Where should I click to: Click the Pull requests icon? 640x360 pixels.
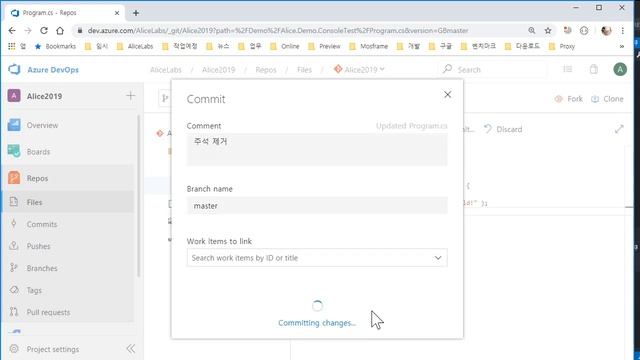click(14, 312)
